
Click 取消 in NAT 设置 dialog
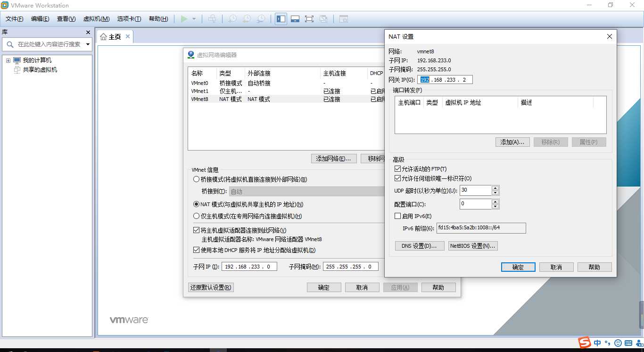coord(556,267)
